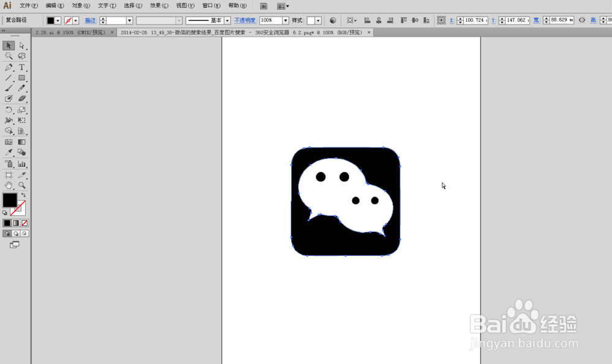
Task: Open stroke color dropdown in control bar
Action: [x=76, y=21]
